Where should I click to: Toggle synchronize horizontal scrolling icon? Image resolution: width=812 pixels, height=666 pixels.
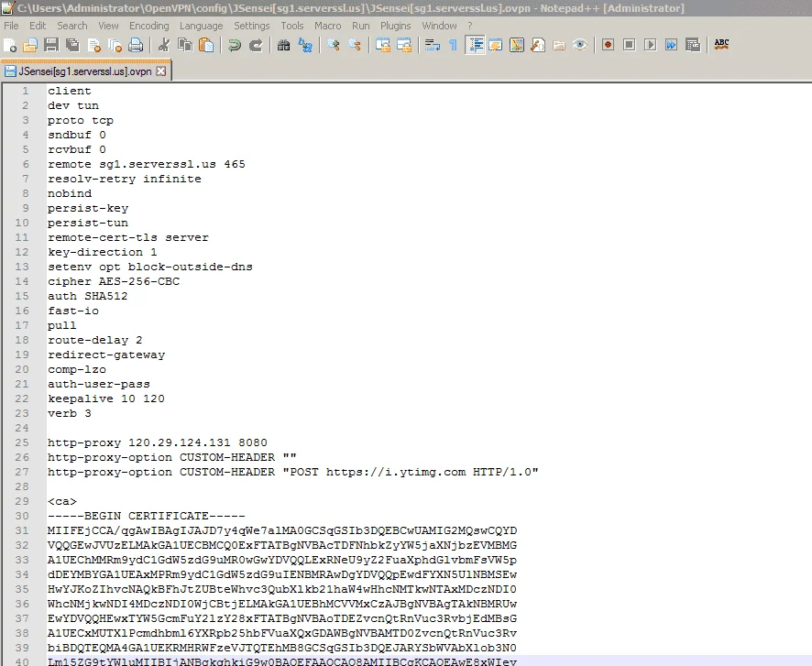pyautogui.click(x=404, y=45)
